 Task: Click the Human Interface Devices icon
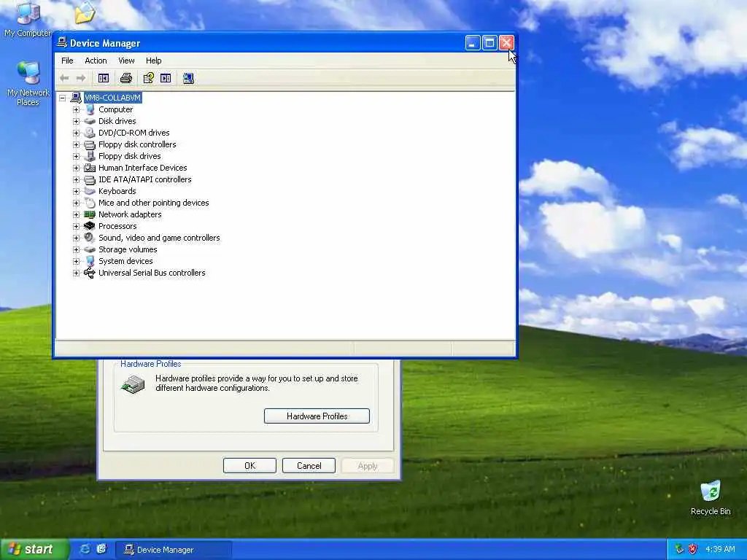coord(90,168)
